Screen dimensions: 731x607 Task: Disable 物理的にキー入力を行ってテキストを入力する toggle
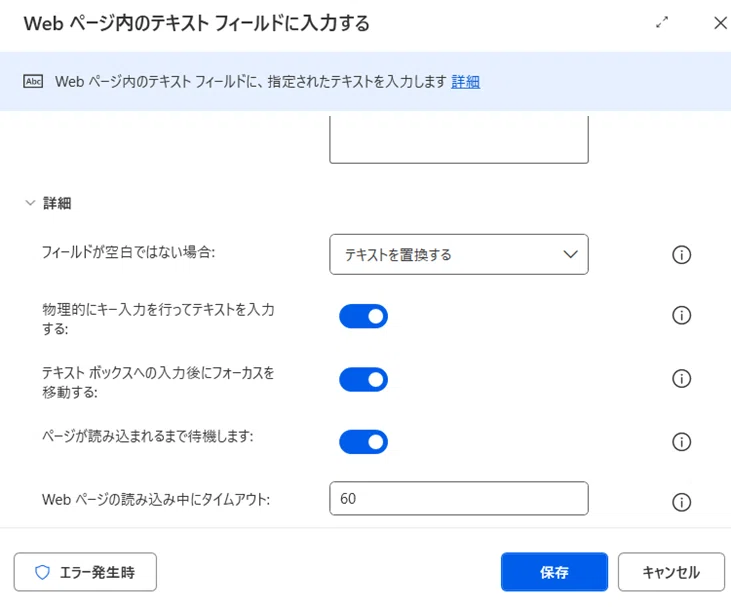pos(363,316)
